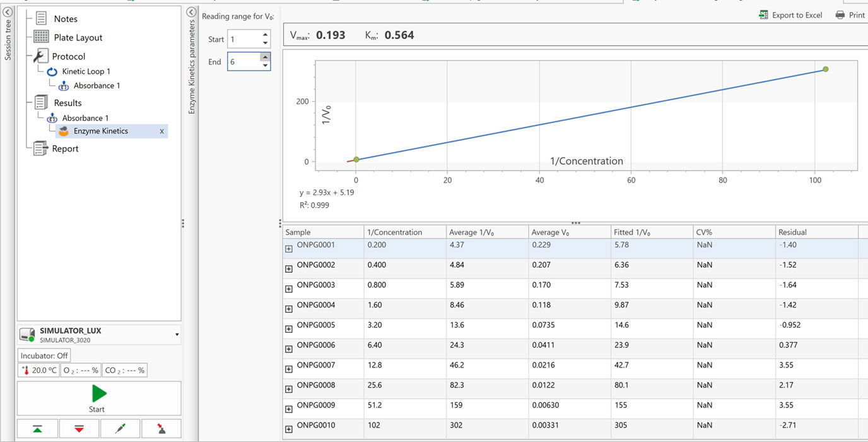Expand the ONPG0006 sample row
Screen dimensions: 868x442
pyautogui.click(x=289, y=349)
